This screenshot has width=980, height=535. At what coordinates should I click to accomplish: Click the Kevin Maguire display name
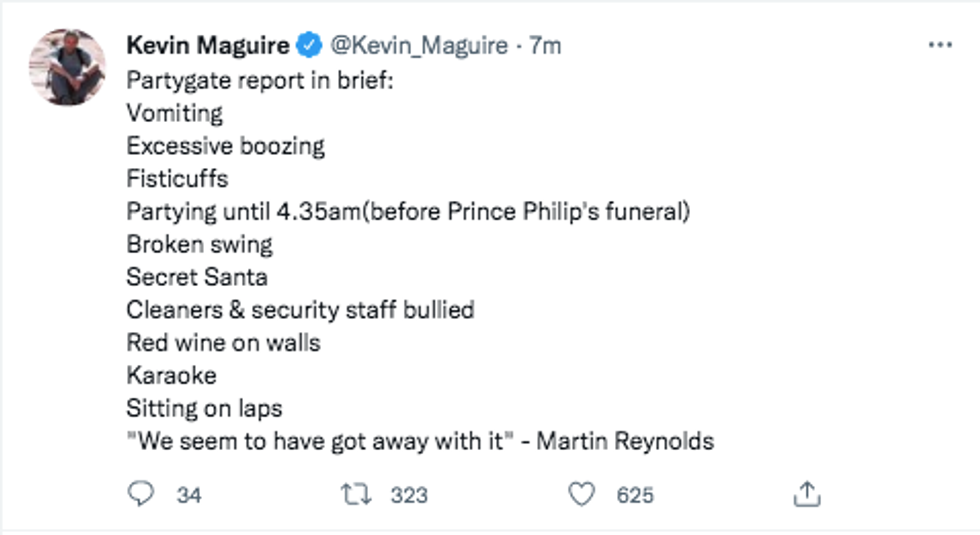pos(208,46)
